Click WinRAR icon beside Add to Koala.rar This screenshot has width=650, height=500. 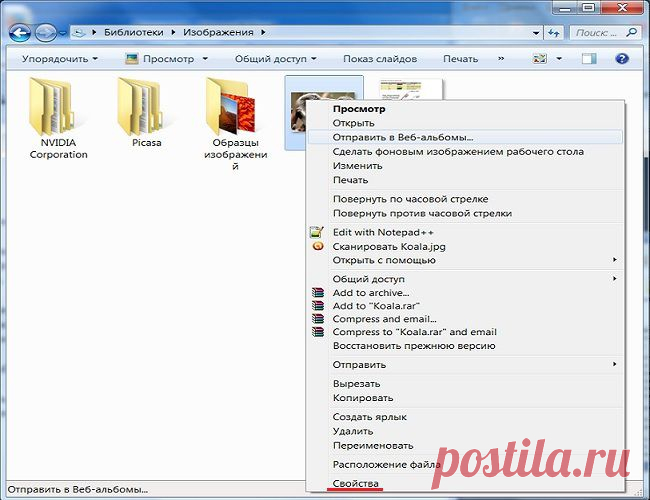coord(318,306)
